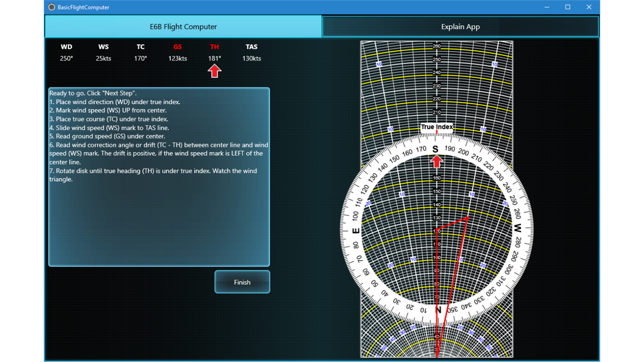The height and width of the screenshot is (362, 644).
Task: Open the Explain App tab
Action: [460, 27]
